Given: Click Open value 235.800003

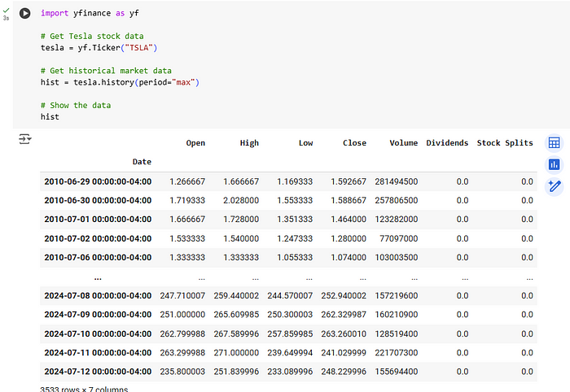Looking at the screenshot, I should pos(182,372).
